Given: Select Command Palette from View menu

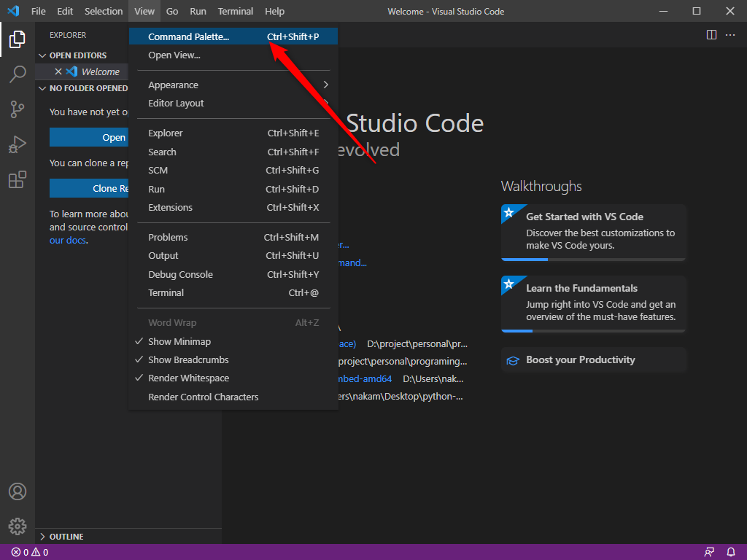Looking at the screenshot, I should click(x=233, y=36).
